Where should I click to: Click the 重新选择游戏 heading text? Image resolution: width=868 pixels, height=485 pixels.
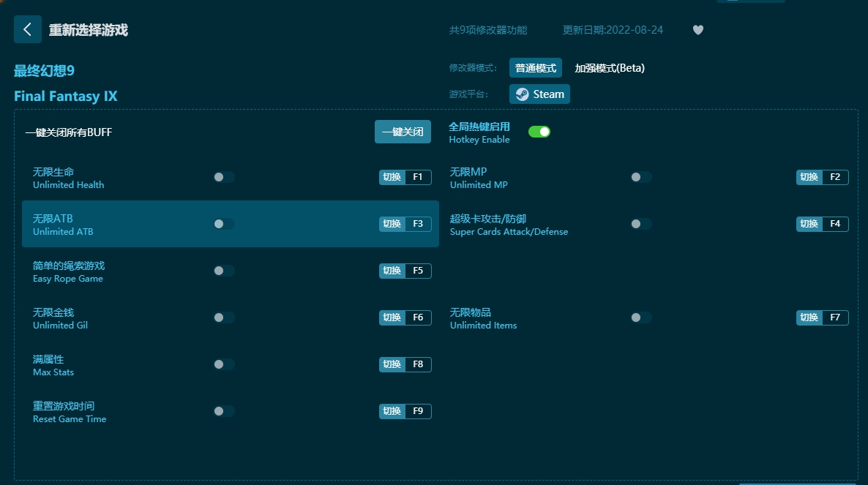coord(89,30)
